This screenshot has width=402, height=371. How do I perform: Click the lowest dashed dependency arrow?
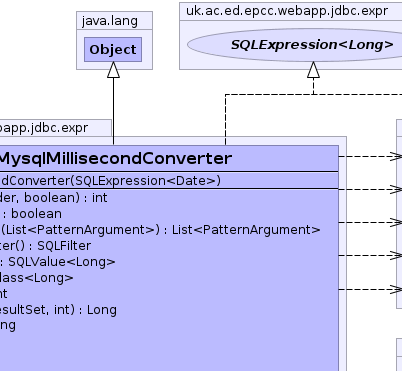pyautogui.click(x=370, y=289)
